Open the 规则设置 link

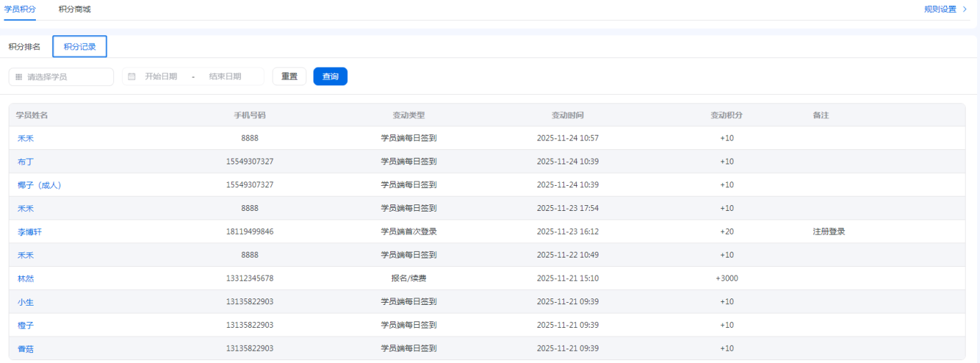click(940, 9)
